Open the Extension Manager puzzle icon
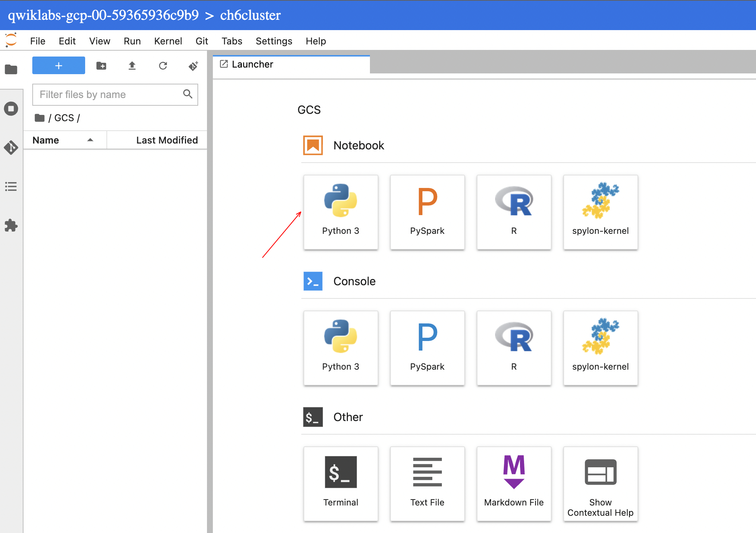 point(11,225)
